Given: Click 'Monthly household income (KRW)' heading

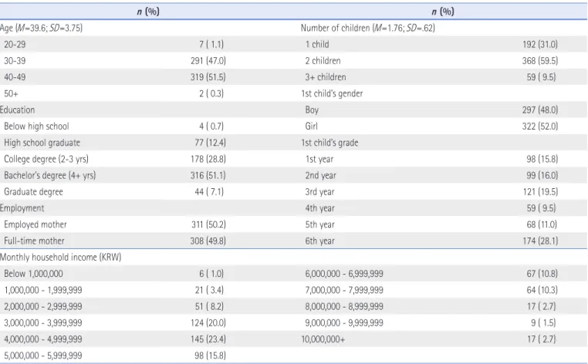Looking at the screenshot, I should 60,258.
